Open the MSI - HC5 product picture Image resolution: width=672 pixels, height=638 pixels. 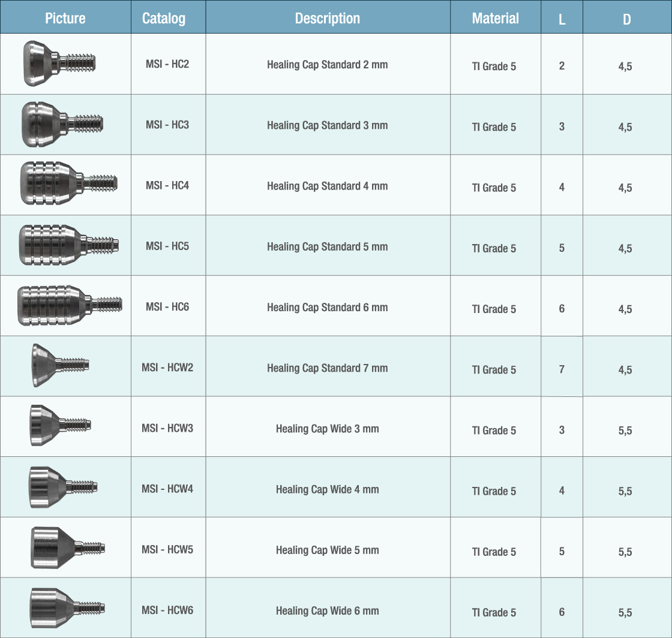(x=68, y=245)
